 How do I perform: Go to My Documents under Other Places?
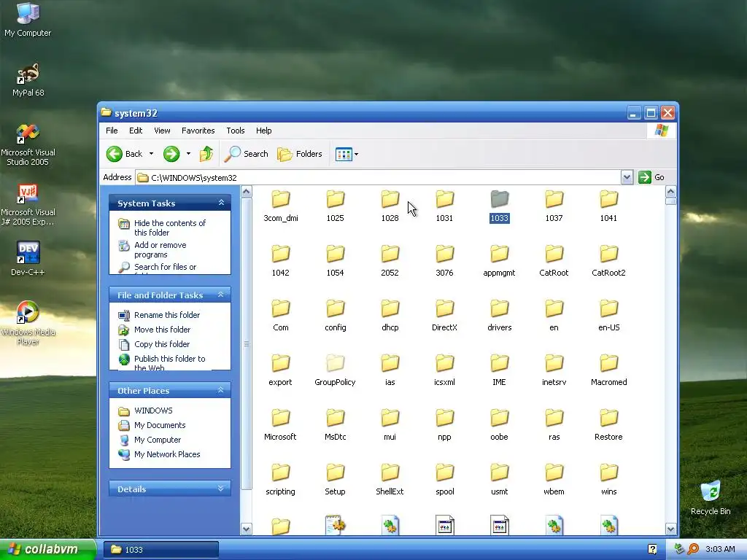click(x=152, y=425)
